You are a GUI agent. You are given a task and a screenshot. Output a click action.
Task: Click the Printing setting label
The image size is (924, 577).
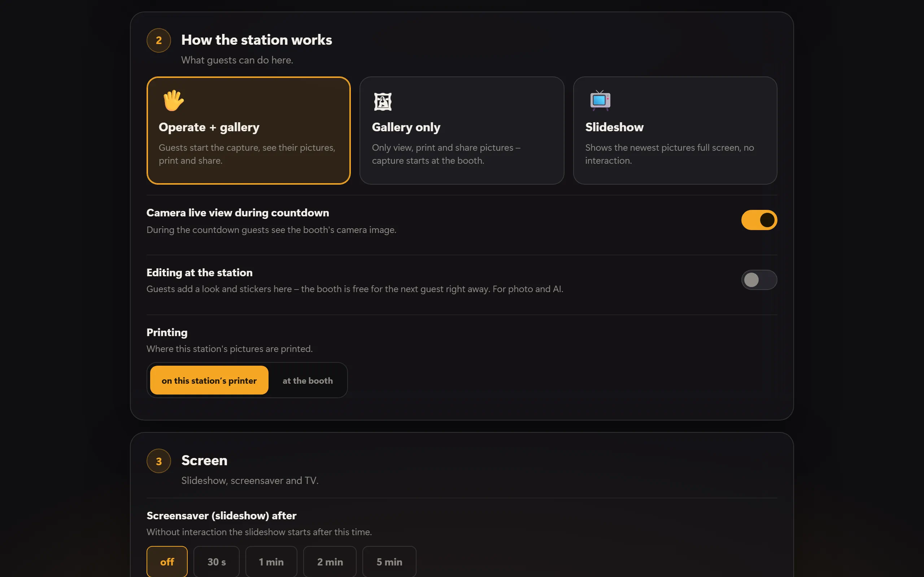point(167,333)
